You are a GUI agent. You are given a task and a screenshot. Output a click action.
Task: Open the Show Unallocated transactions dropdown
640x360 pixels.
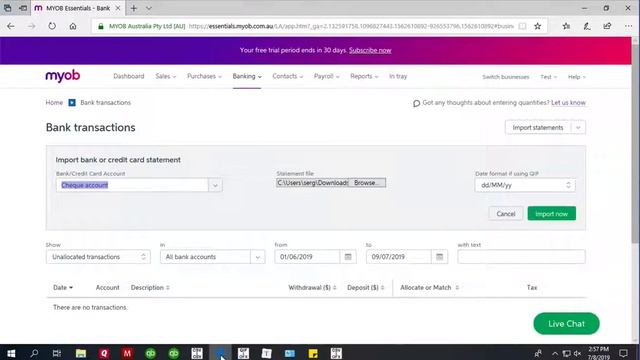click(x=98, y=257)
